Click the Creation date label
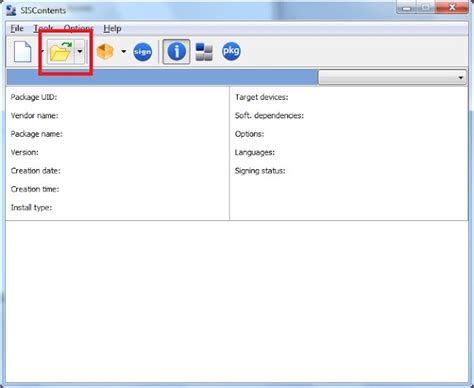 click(35, 171)
